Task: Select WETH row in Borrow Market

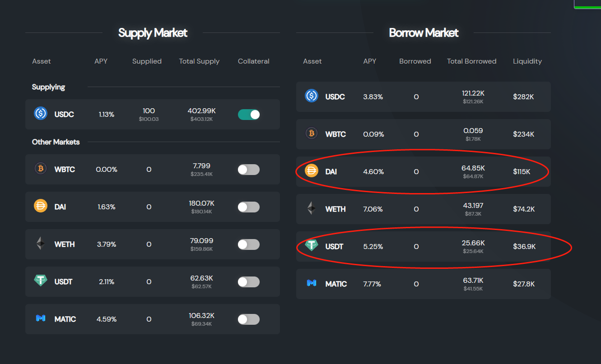Action: 423,209
